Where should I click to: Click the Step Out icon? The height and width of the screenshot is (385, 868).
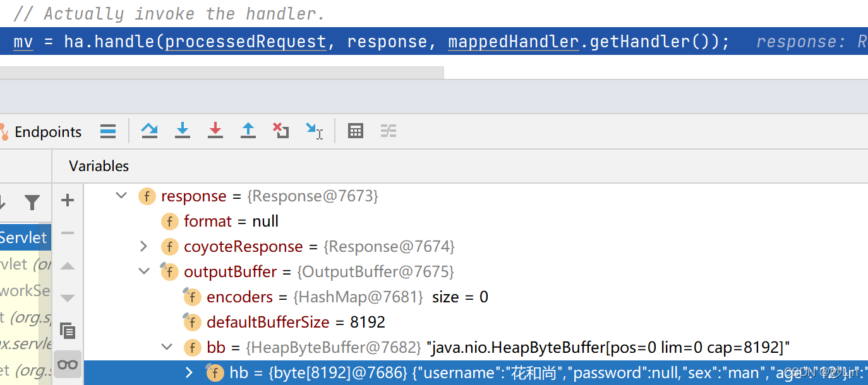click(x=248, y=131)
